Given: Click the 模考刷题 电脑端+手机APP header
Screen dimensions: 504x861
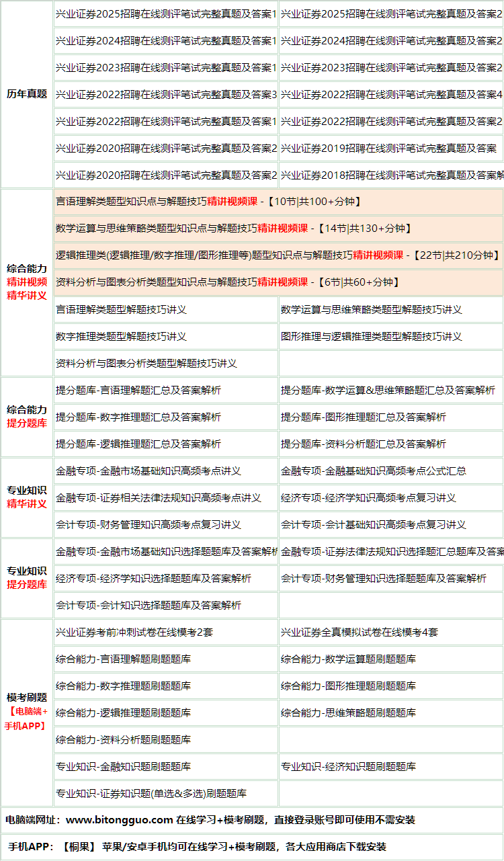Looking at the screenshot, I should point(27,712).
